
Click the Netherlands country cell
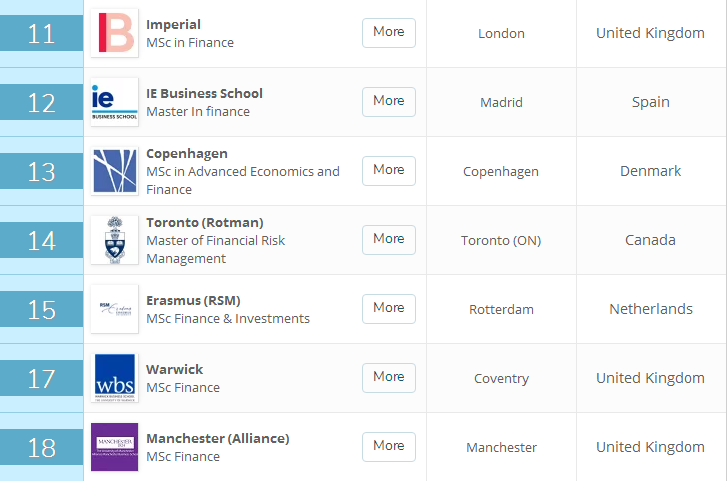(650, 309)
